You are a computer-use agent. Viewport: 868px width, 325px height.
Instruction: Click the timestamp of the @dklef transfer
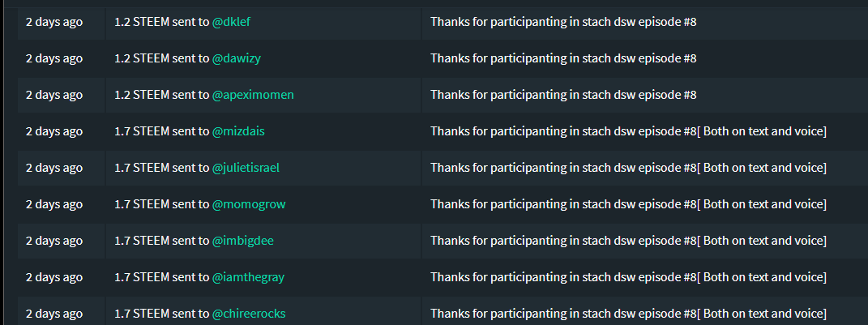tap(54, 22)
